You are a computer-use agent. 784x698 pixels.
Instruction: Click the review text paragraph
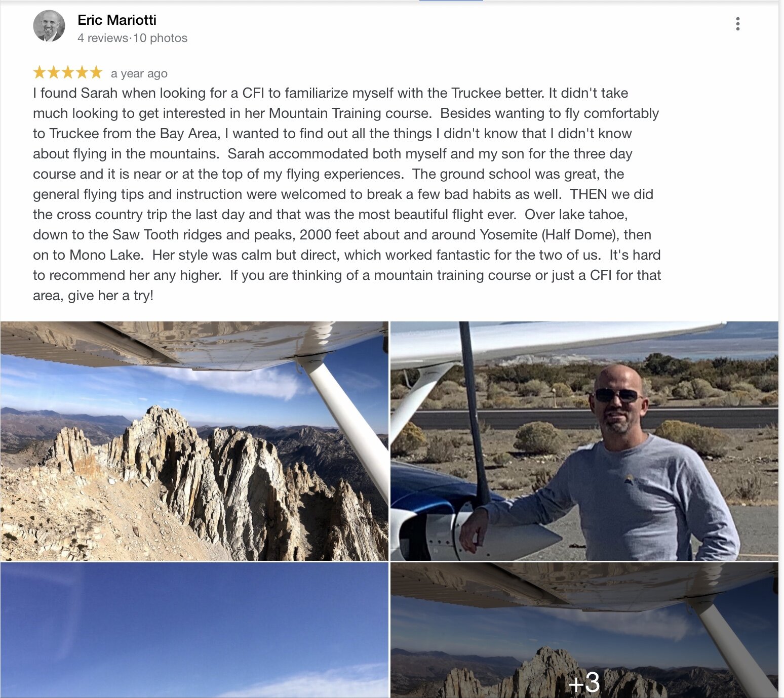347,194
